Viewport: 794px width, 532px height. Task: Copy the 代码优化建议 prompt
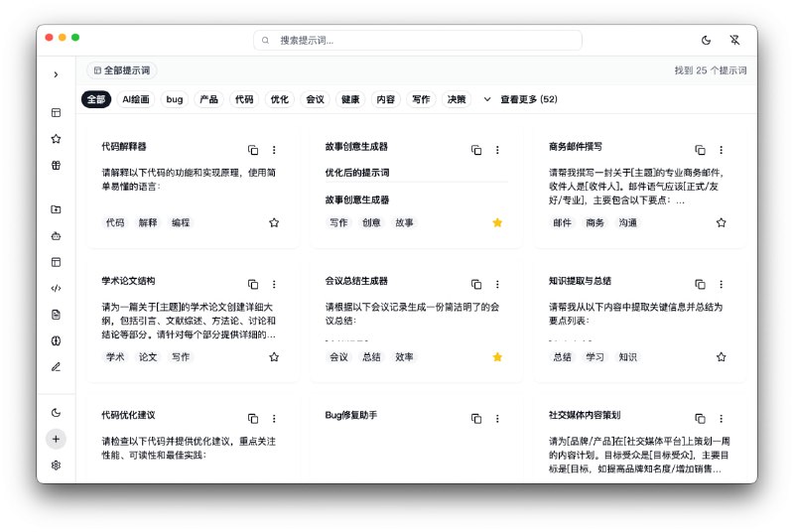tap(253, 419)
